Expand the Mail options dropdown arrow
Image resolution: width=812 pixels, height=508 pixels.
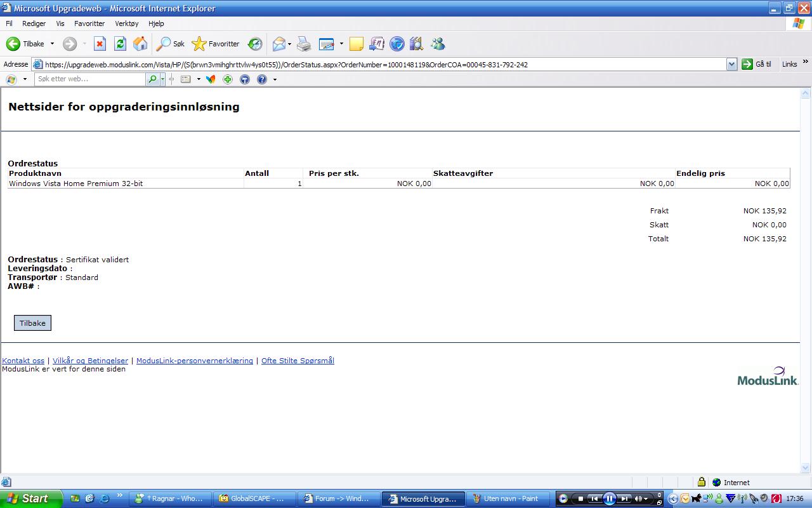tap(289, 44)
